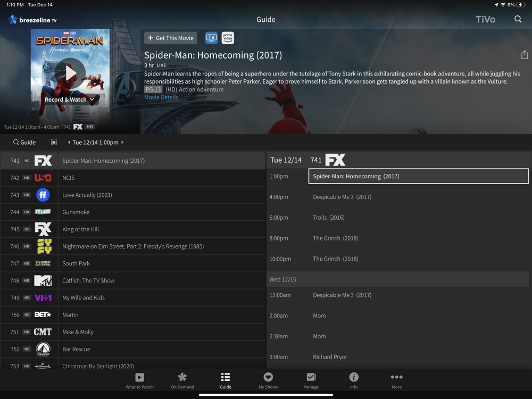Select FX logo on channel 741 row

43,161
